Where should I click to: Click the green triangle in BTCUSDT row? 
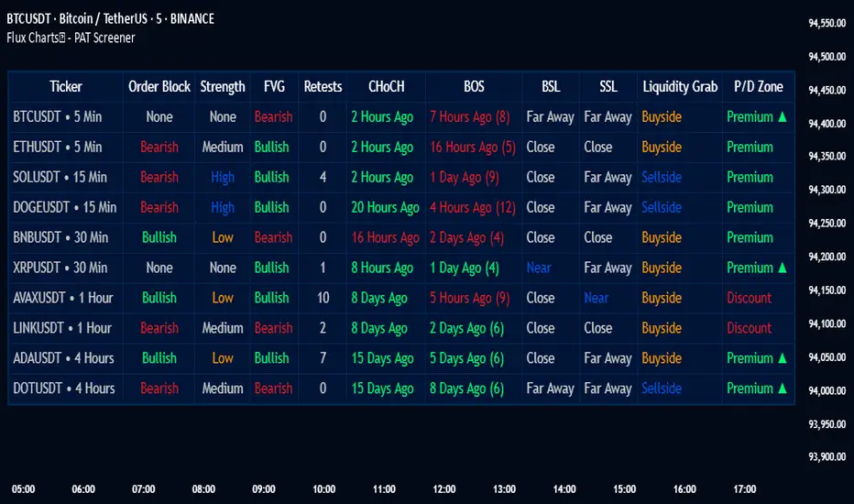point(783,116)
